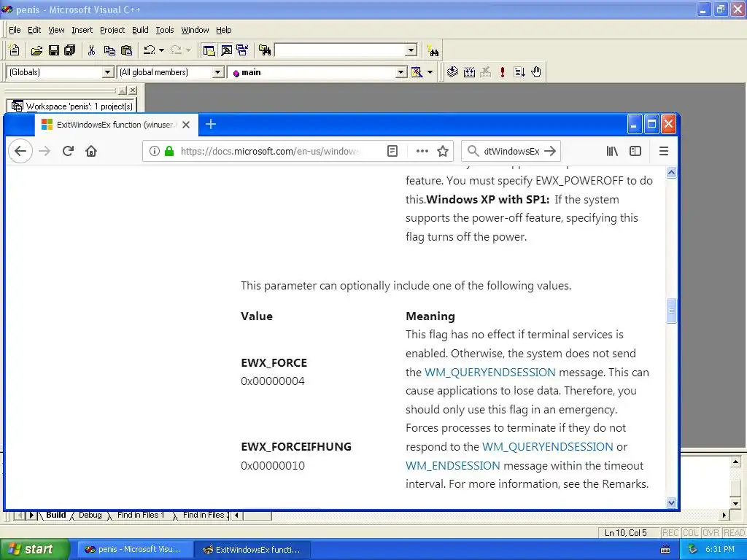Click the Find in Files icon
The height and width of the screenshot is (560, 747).
point(265,50)
